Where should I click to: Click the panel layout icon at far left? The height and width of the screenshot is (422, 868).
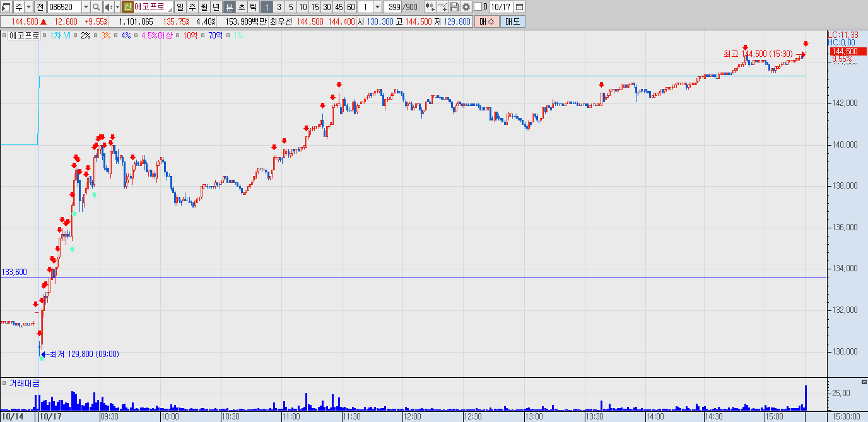pos(6,7)
